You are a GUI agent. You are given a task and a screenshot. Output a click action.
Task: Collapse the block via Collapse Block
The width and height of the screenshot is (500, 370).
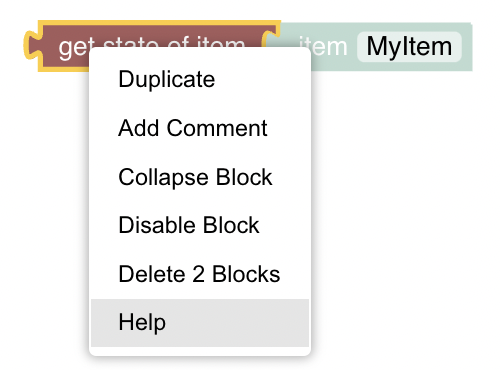(x=200, y=177)
